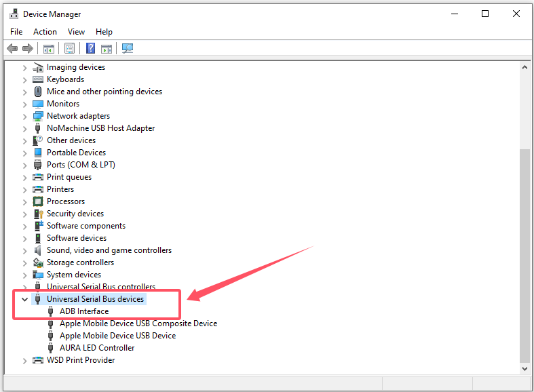Image resolution: width=534 pixels, height=392 pixels.
Task: Click Scan for hardware changes icon
Action: coord(128,48)
